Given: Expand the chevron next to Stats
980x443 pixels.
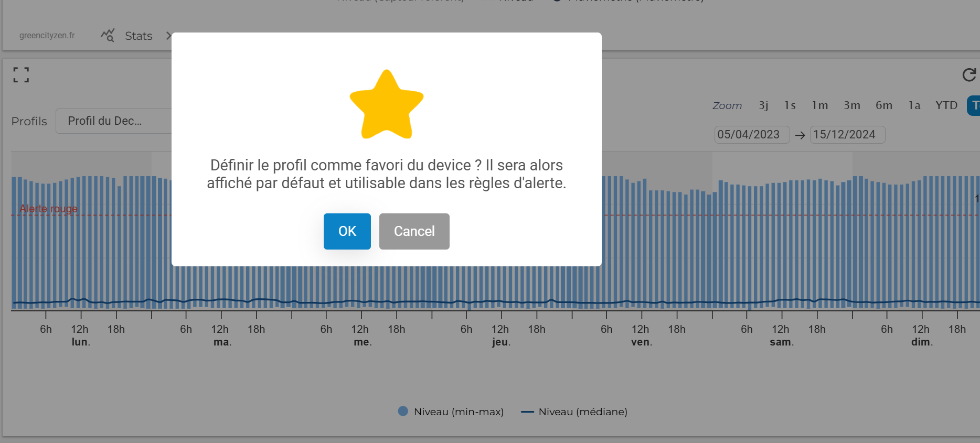Looking at the screenshot, I should pyautogui.click(x=168, y=36).
